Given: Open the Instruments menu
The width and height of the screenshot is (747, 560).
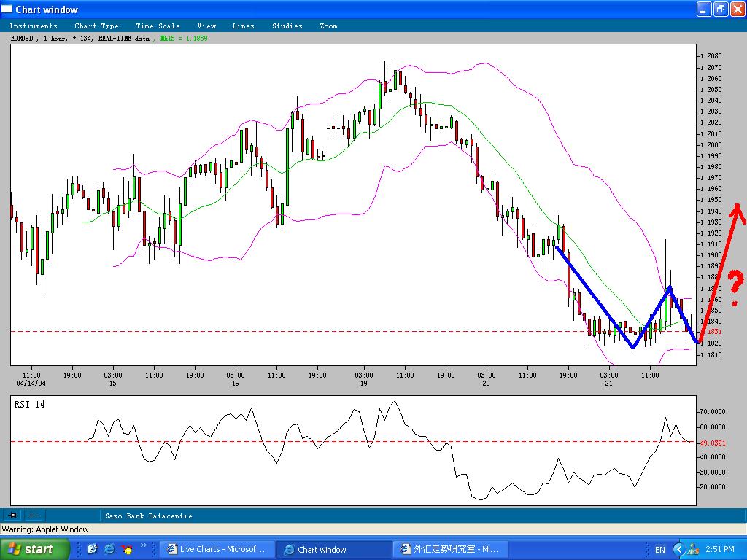Looking at the screenshot, I should pos(34,26).
